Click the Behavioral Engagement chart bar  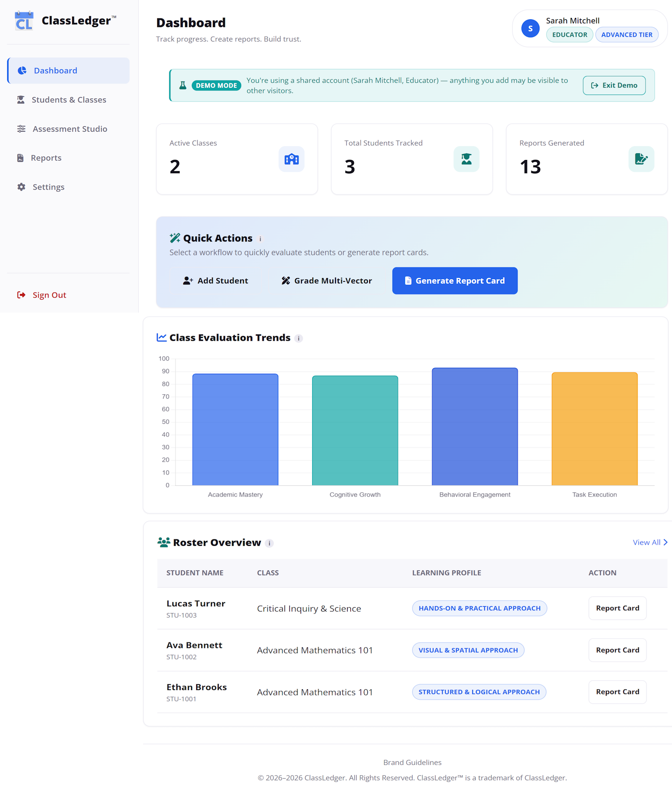(x=475, y=427)
